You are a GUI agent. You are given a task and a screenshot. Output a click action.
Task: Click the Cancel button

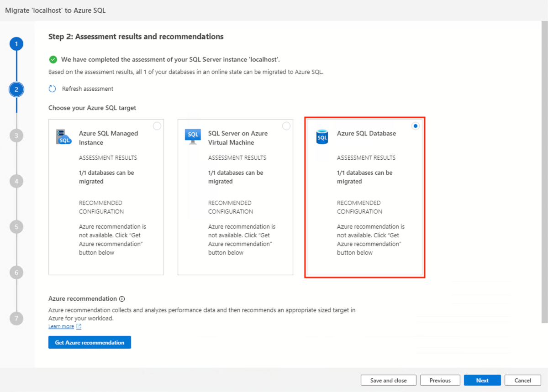tap(523, 380)
